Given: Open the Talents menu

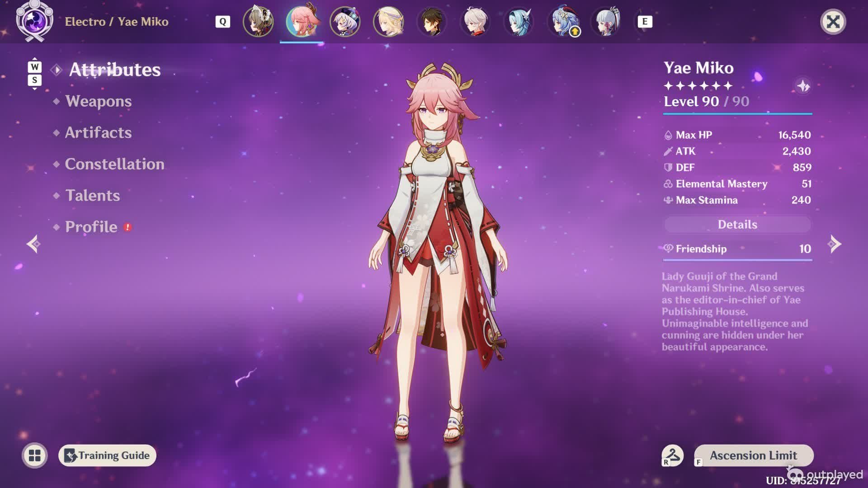Looking at the screenshot, I should tap(93, 195).
